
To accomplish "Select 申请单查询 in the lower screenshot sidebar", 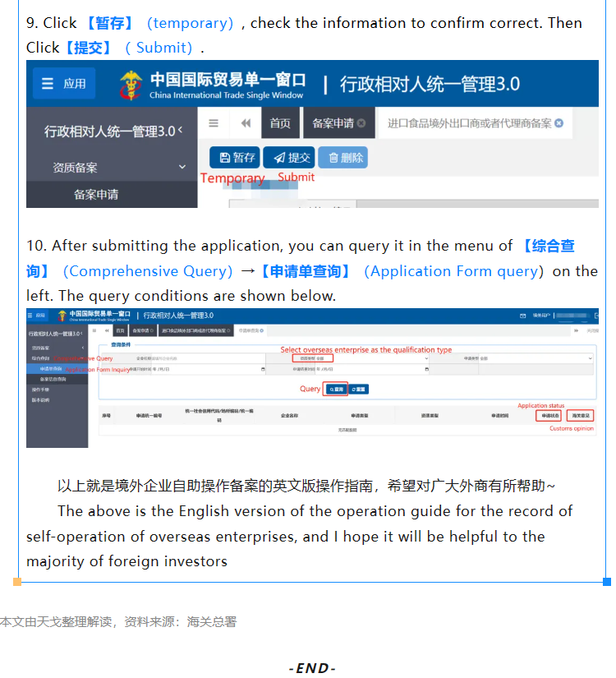I will (x=52, y=369).
